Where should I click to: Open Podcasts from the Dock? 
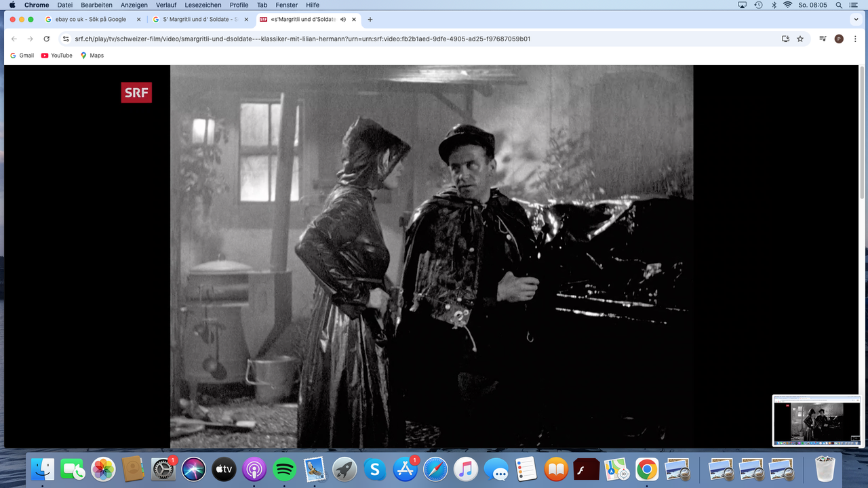(254, 468)
